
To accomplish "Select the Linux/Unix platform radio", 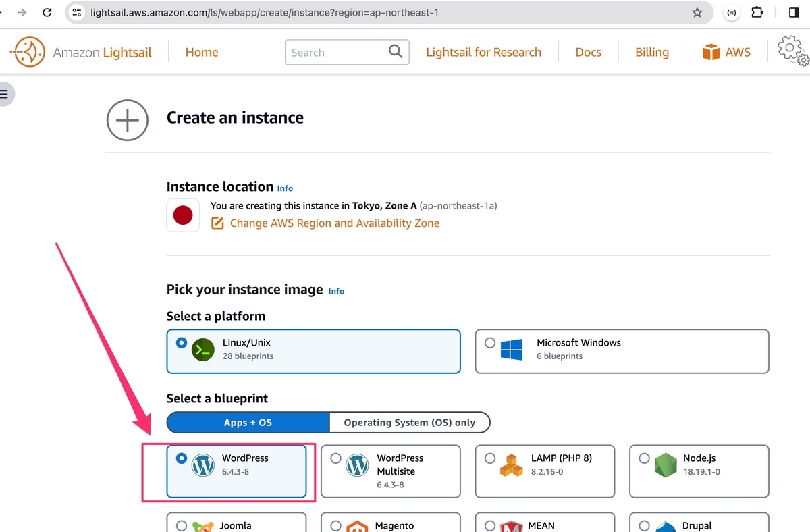I will coord(181,343).
